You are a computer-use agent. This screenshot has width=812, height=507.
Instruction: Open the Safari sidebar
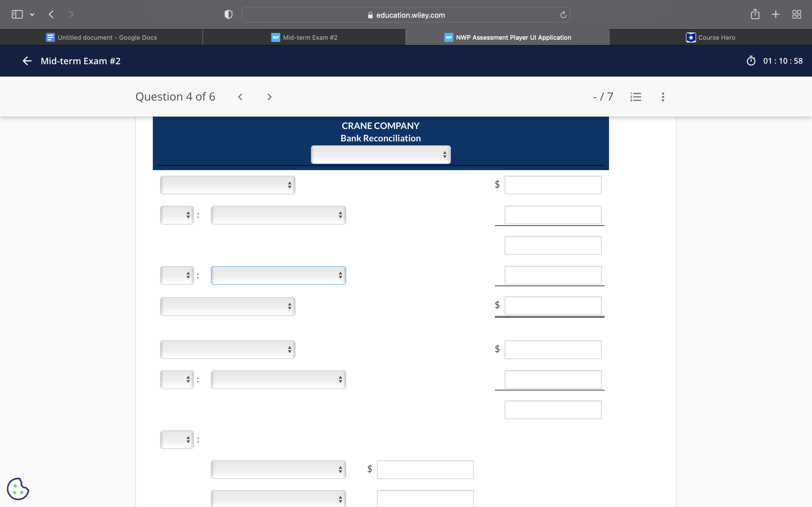click(x=17, y=14)
